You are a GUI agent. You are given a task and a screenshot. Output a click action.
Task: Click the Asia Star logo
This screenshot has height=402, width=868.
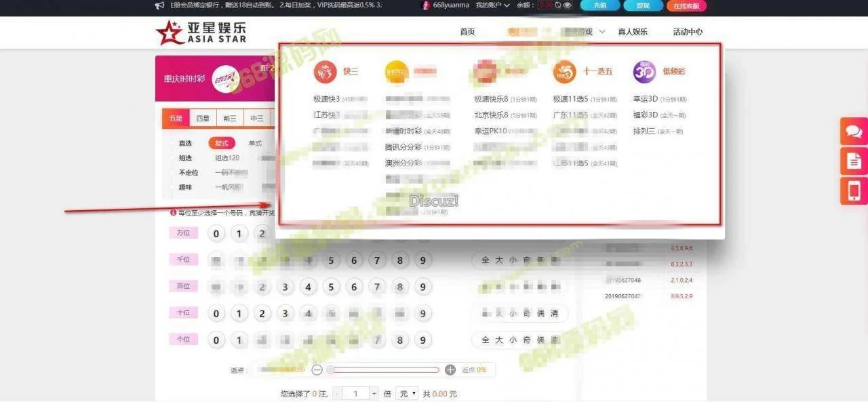point(201,32)
